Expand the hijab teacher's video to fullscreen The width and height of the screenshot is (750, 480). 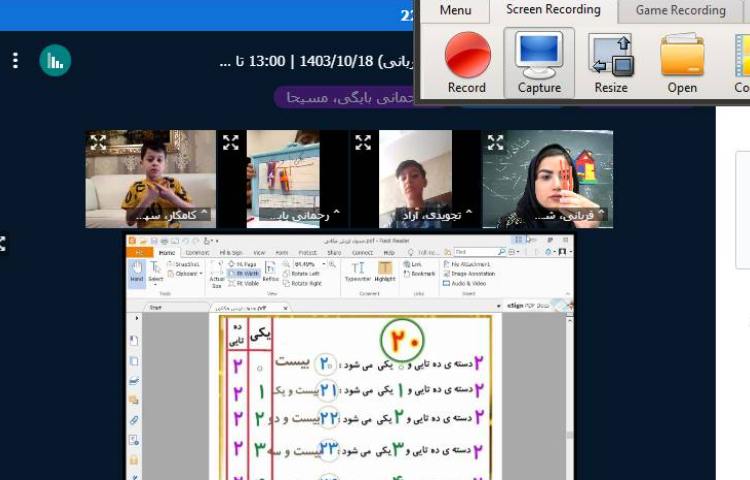[x=496, y=143]
